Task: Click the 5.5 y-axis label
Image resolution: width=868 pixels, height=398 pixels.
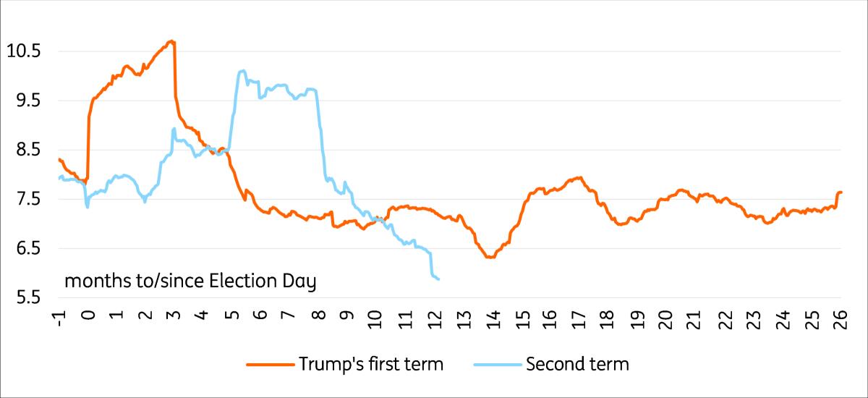Action: [26, 297]
